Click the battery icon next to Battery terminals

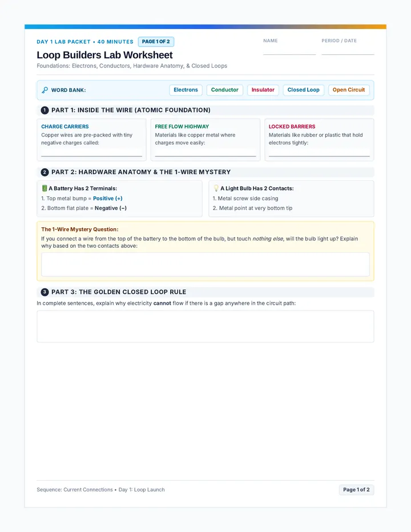tap(44, 188)
